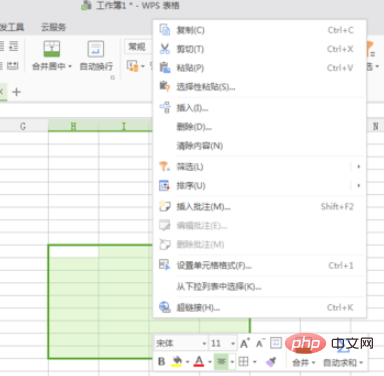Add a new sheet tab with plus icon

tap(16, 91)
